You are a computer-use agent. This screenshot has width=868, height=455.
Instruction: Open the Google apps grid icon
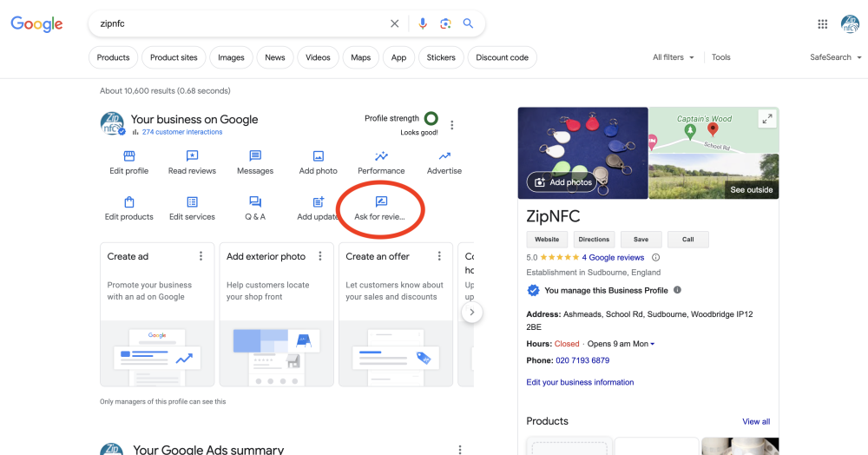click(822, 24)
